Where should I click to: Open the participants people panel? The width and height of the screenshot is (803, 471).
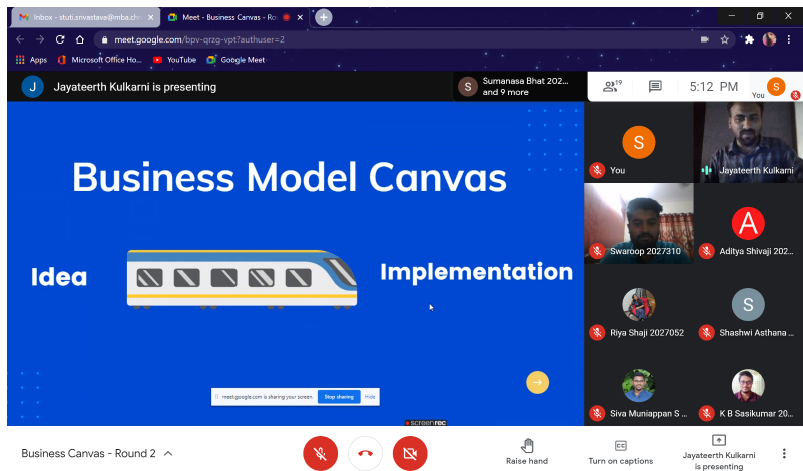[x=612, y=87]
